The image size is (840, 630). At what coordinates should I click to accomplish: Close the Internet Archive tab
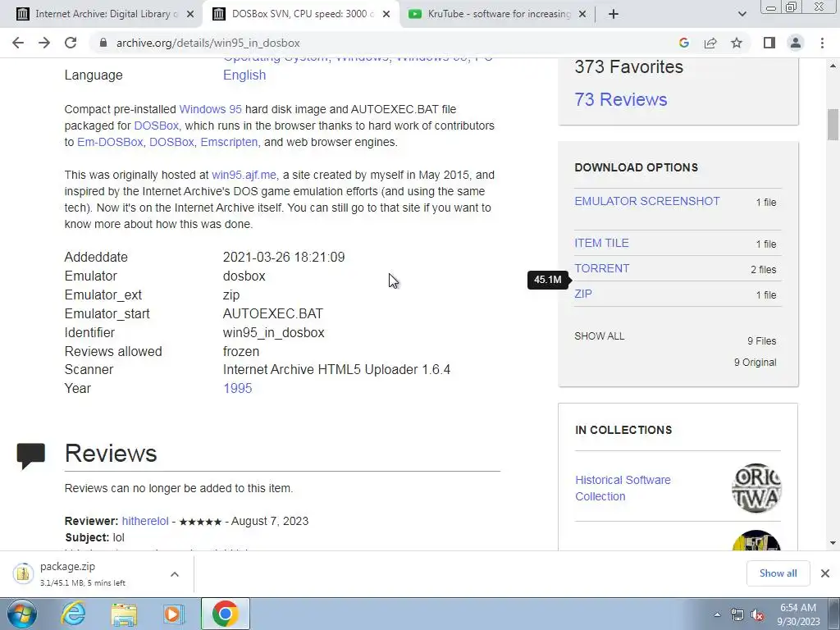coord(190,14)
